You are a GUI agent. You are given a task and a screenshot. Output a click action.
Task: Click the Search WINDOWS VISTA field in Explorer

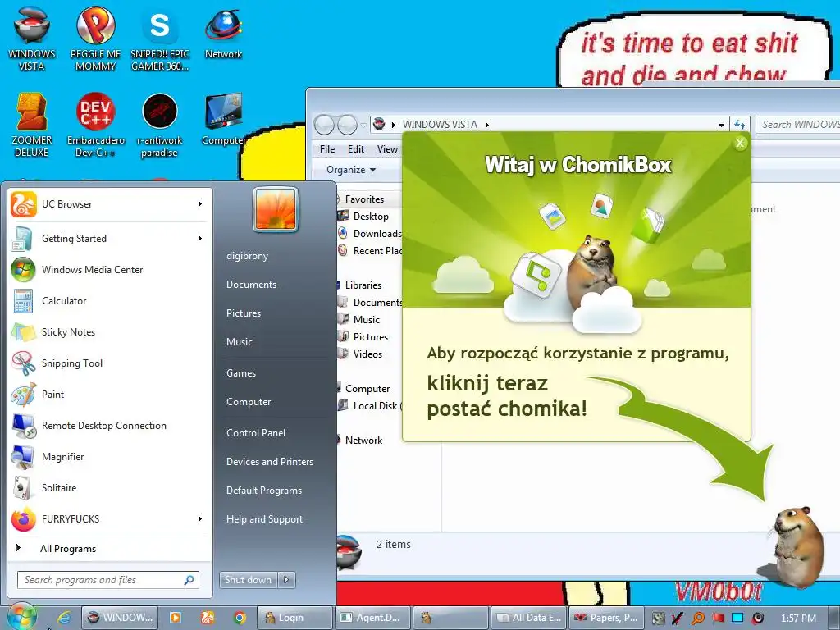[798, 125]
